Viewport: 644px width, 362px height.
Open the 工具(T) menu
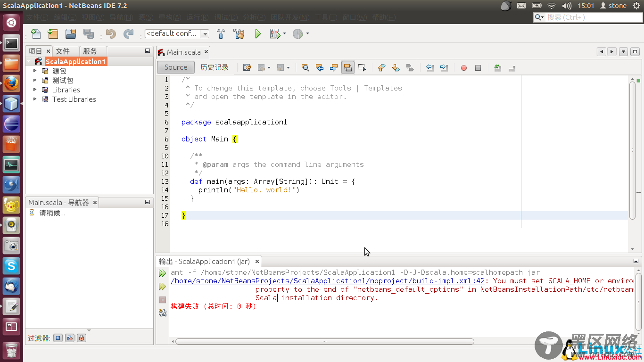tap(326, 17)
